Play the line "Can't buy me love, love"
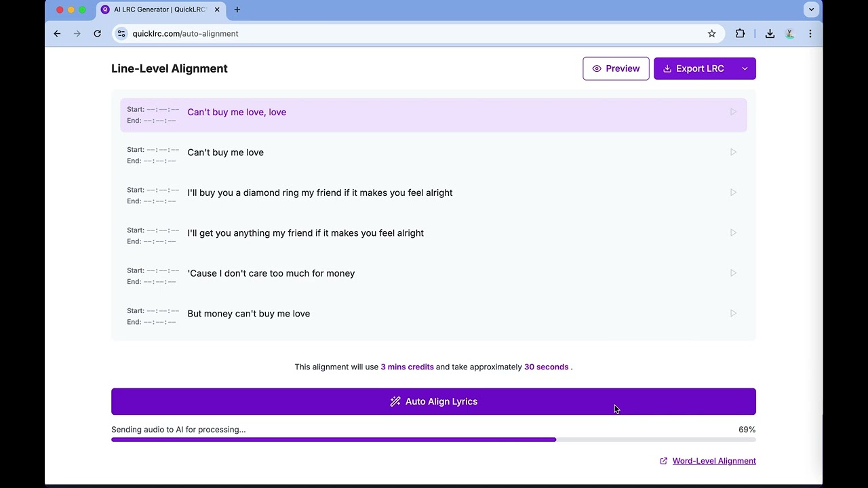Image resolution: width=868 pixels, height=488 pixels. click(733, 112)
